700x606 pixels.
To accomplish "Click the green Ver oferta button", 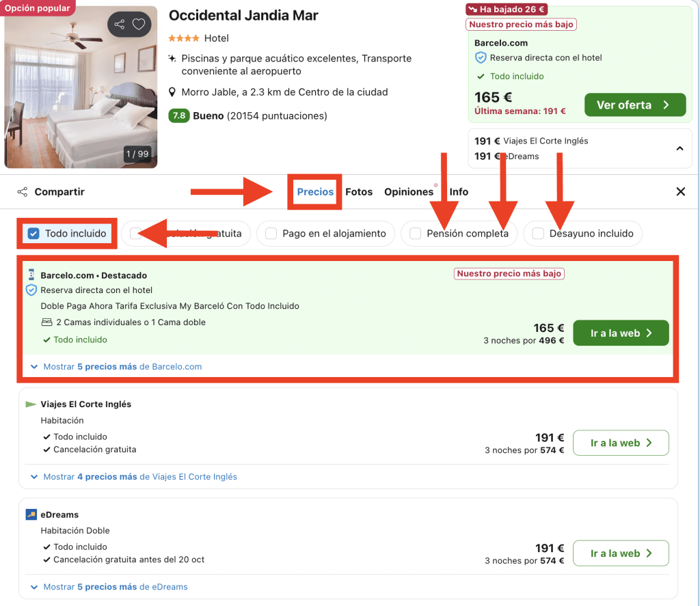I will tap(634, 105).
